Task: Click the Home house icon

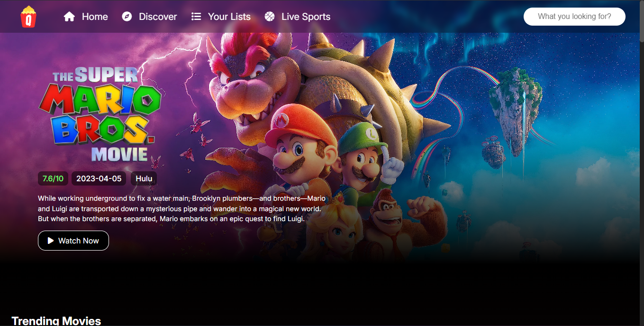Action: coord(70,17)
